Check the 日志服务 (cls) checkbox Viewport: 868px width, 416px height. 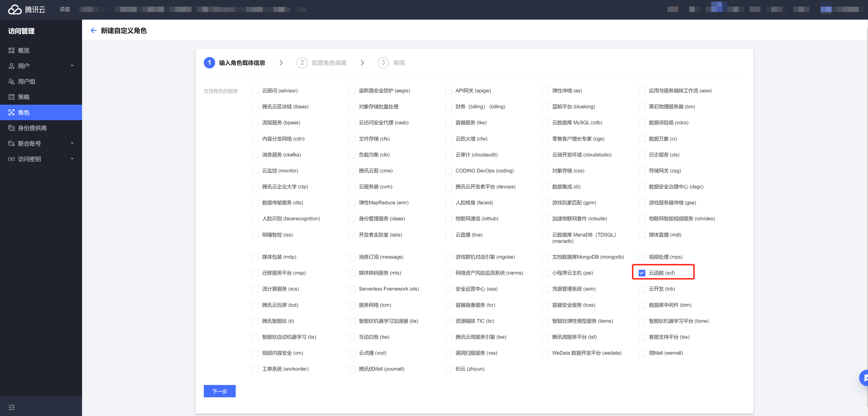[642, 155]
